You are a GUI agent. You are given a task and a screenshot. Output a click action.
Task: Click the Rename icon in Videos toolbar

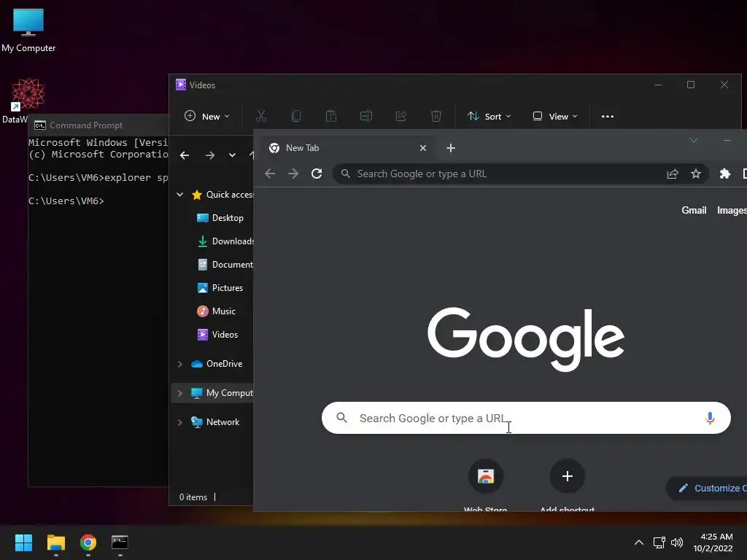(x=366, y=116)
